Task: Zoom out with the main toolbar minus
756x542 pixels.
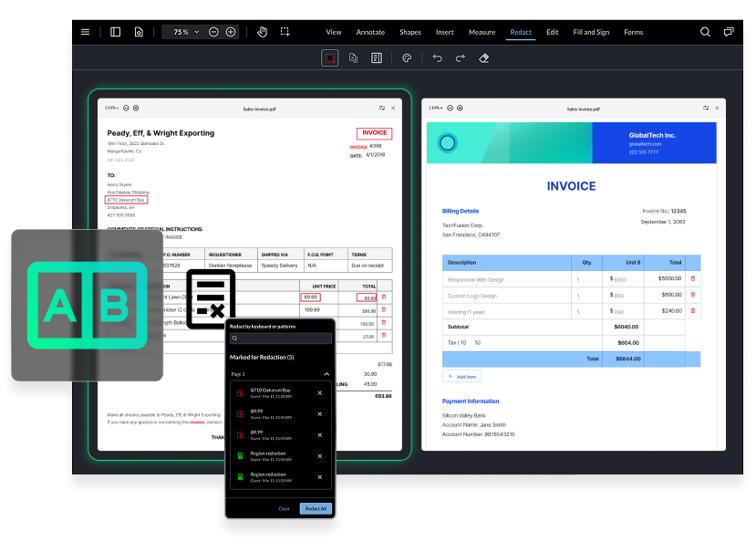Action: pyautogui.click(x=213, y=32)
